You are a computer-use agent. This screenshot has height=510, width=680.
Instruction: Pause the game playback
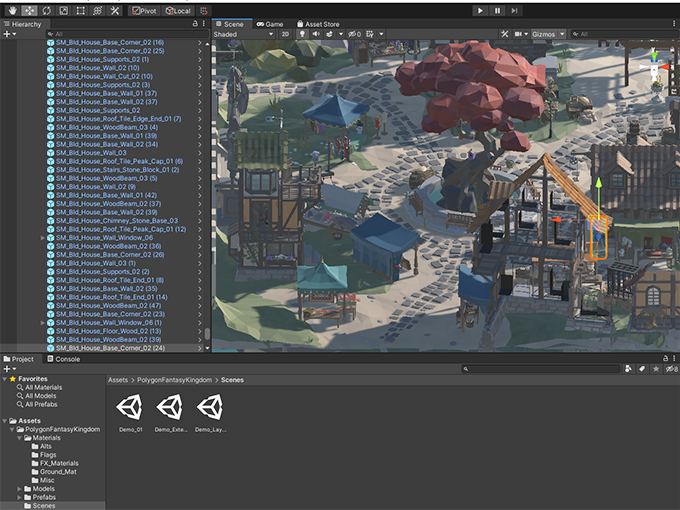497,11
